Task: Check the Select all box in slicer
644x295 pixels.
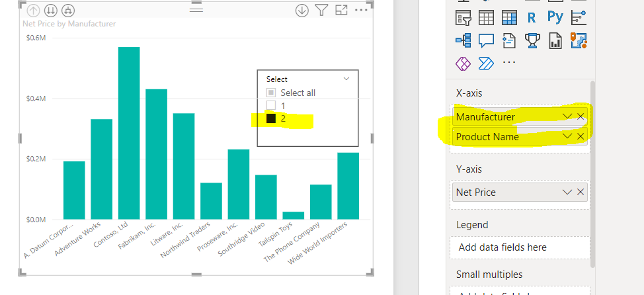Action: tap(270, 93)
